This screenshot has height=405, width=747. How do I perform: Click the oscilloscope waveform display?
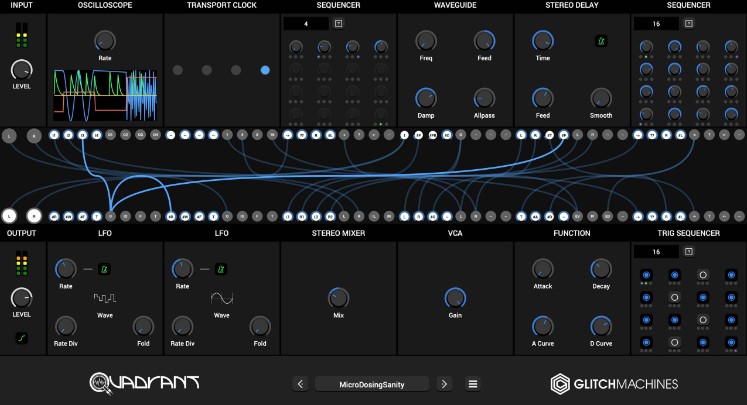coord(105,95)
